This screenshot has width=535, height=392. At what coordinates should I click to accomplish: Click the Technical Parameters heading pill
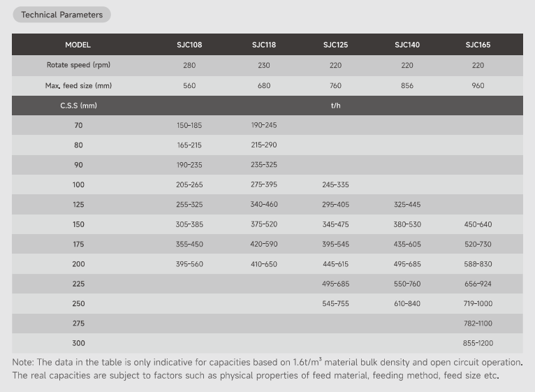coord(61,15)
